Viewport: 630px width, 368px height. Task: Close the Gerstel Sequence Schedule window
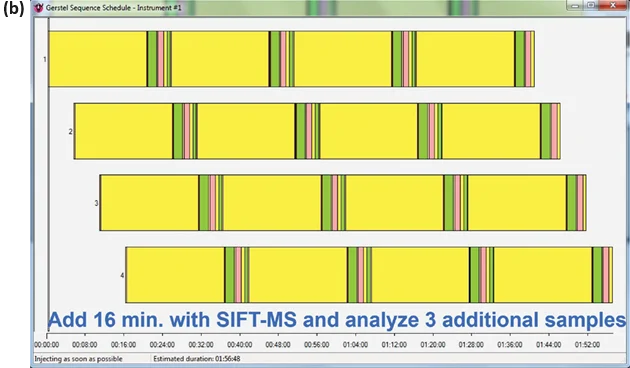pos(613,5)
